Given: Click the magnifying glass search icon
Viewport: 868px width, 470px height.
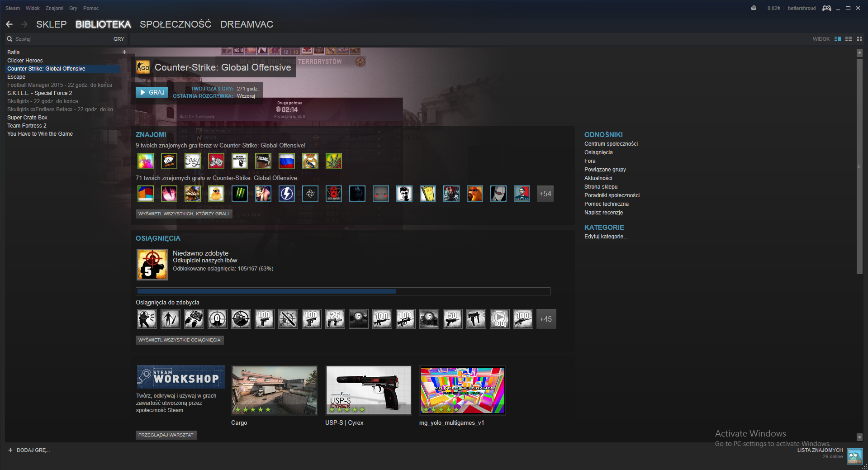Looking at the screenshot, I should click(9, 39).
